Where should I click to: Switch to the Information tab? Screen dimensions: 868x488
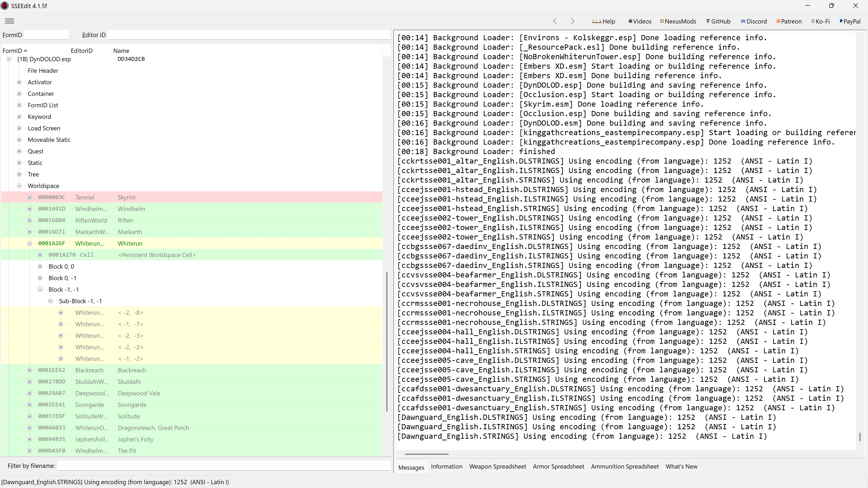tap(446, 467)
